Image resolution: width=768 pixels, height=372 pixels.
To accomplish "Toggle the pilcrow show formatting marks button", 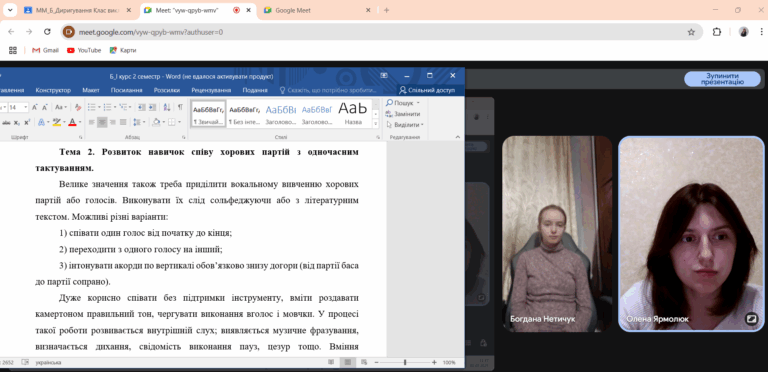I will tap(180, 107).
